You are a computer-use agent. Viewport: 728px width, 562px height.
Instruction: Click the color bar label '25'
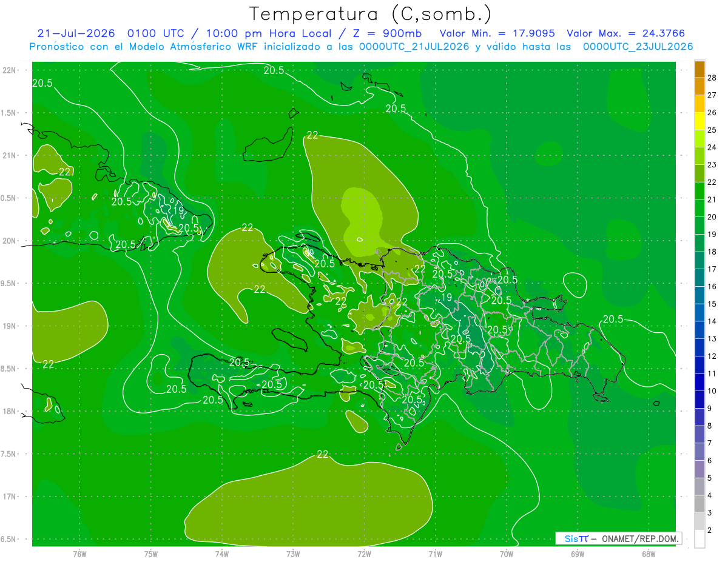tap(712, 130)
